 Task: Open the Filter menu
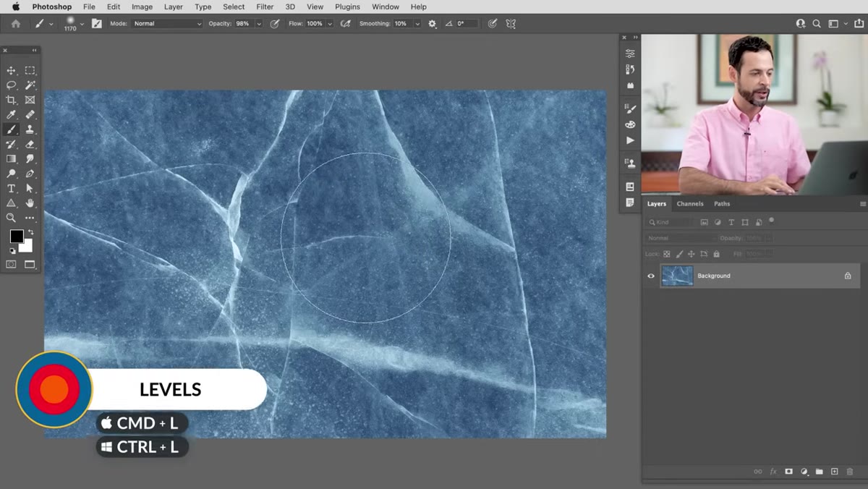(265, 7)
